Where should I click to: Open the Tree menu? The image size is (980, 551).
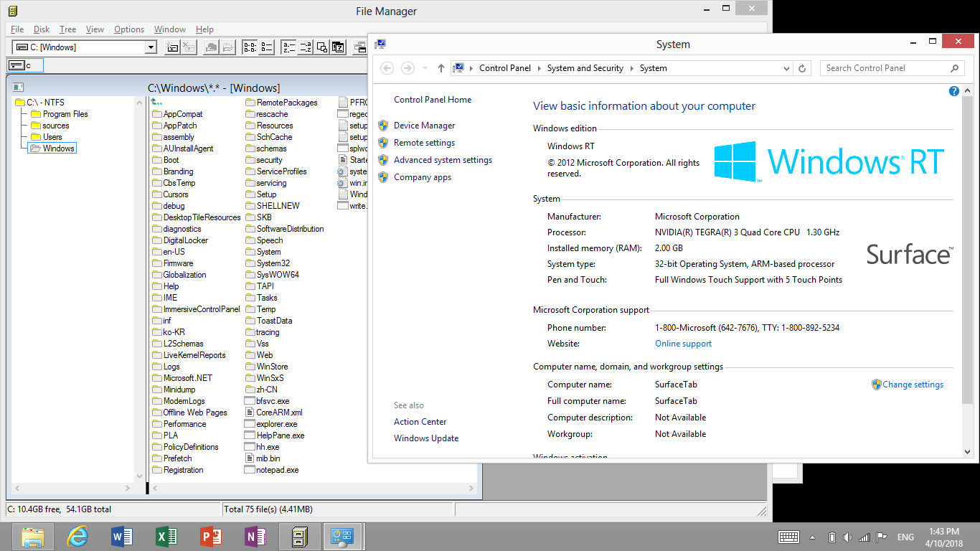pyautogui.click(x=67, y=29)
